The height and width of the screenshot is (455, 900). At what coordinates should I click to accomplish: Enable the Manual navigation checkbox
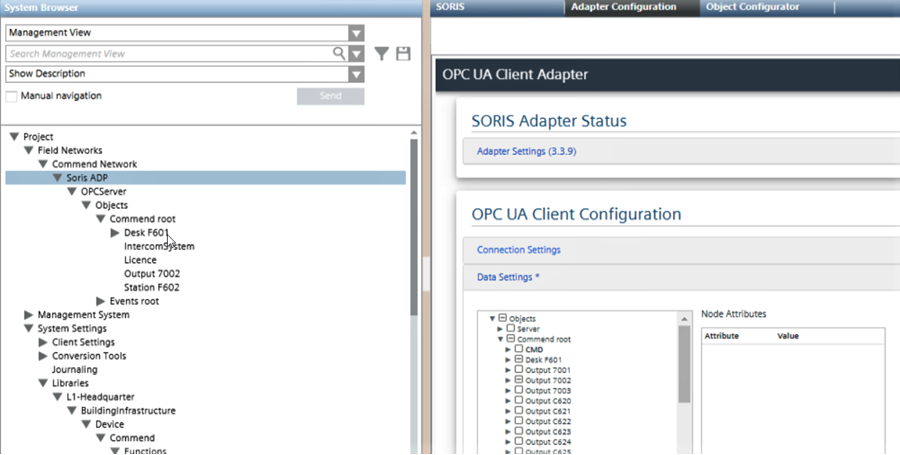(x=12, y=96)
